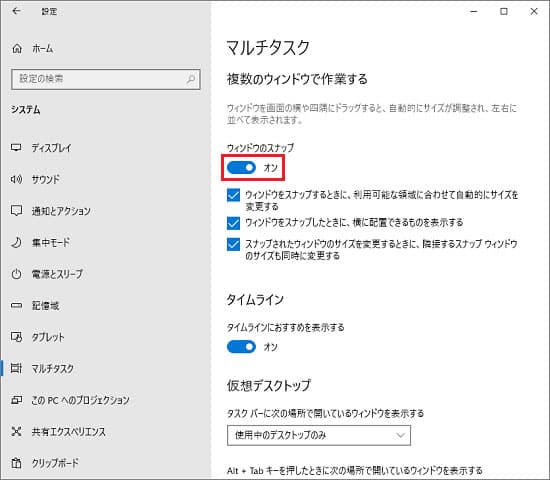This screenshot has width=550, height=480.
Task: Click the 集中モード moon icon
Action: tap(16, 242)
